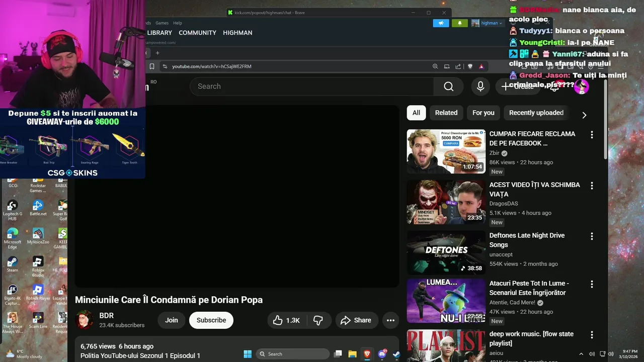Open Steam LIBRARY tab
Viewport: 644px width, 362px height.
pos(159,33)
